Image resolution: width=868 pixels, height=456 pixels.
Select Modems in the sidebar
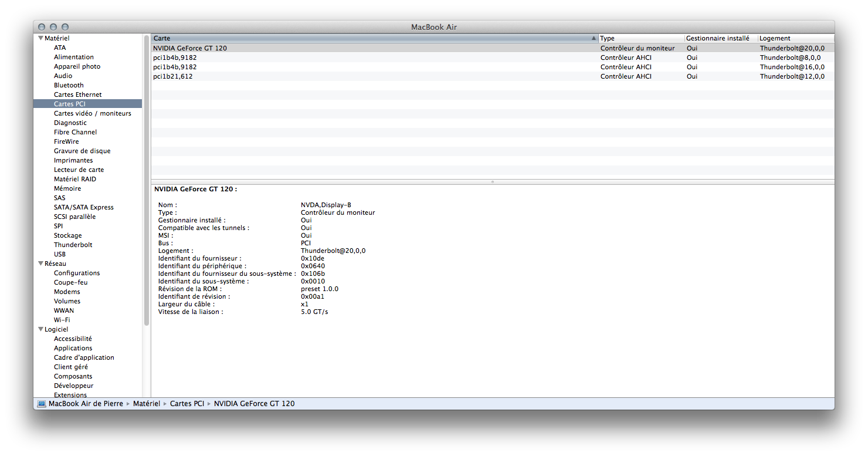pos(67,292)
